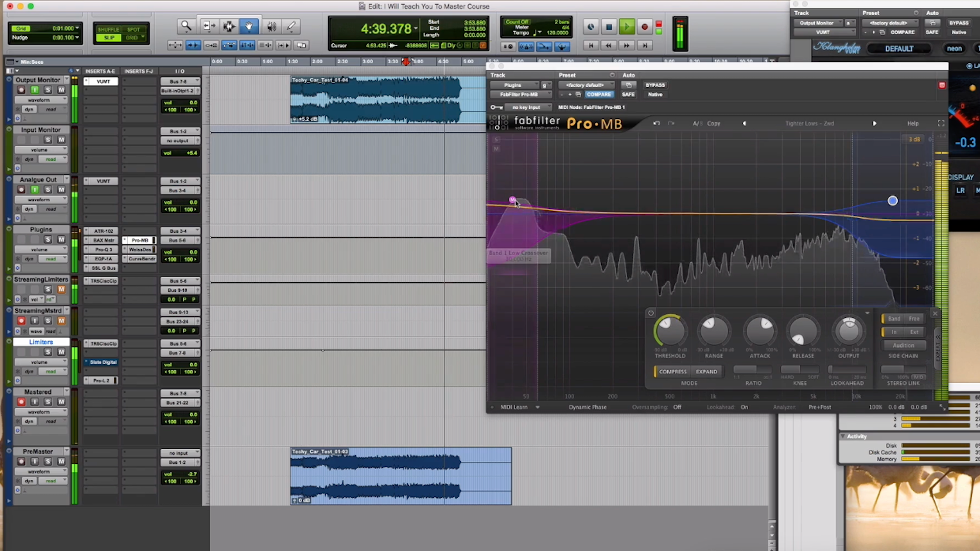This screenshot has width=980, height=551.
Task: Click the Audition side chain button
Action: click(903, 345)
